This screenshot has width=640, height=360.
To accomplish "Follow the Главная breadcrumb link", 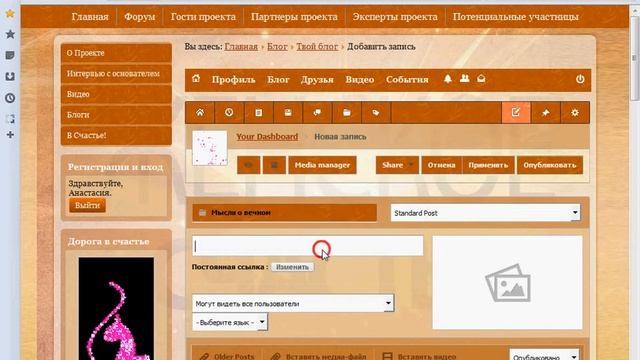I will (x=241, y=47).
